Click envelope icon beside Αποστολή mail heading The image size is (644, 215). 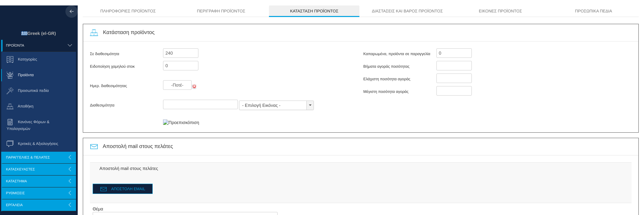point(94,146)
